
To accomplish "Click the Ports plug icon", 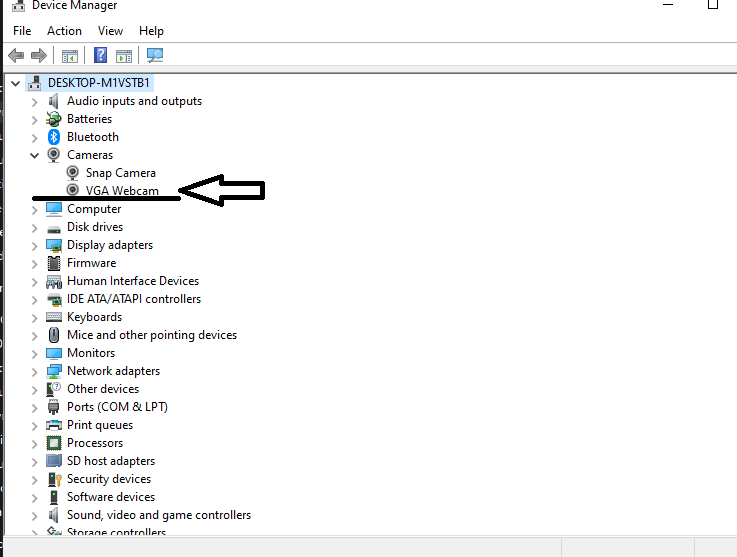I will (x=54, y=407).
